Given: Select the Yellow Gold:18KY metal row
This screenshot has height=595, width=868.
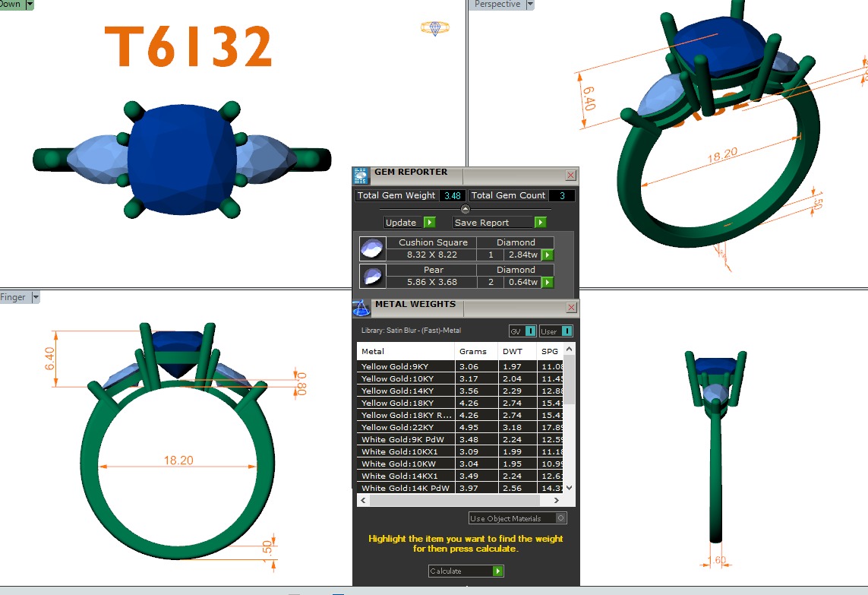Looking at the screenshot, I should (x=407, y=403).
